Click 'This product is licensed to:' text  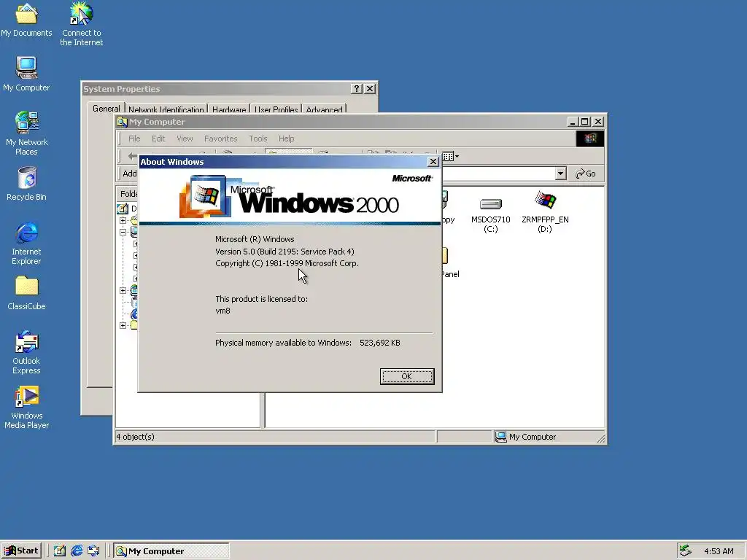point(262,299)
